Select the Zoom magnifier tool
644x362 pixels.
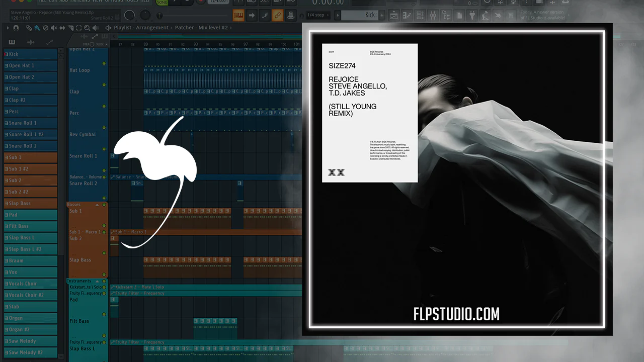point(87,28)
